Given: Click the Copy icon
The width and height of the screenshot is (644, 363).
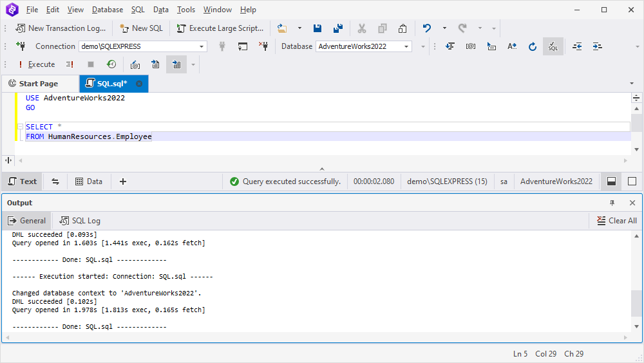Looking at the screenshot, I should [383, 28].
